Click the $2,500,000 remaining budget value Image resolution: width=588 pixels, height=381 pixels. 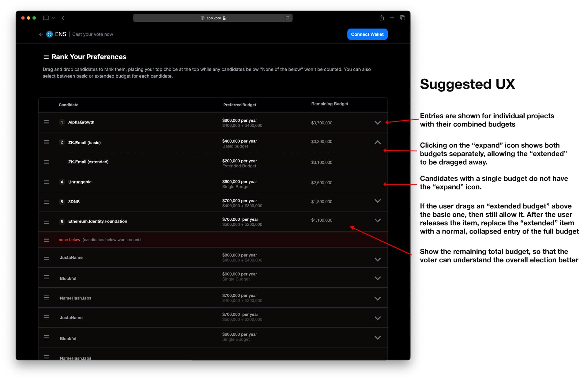(322, 183)
